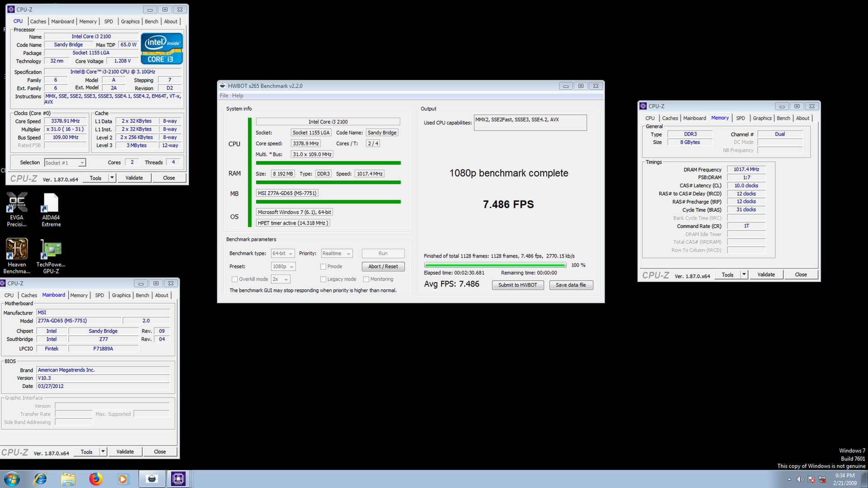Open the Help menu in HWBOT
The image size is (868, 488).
tap(237, 96)
